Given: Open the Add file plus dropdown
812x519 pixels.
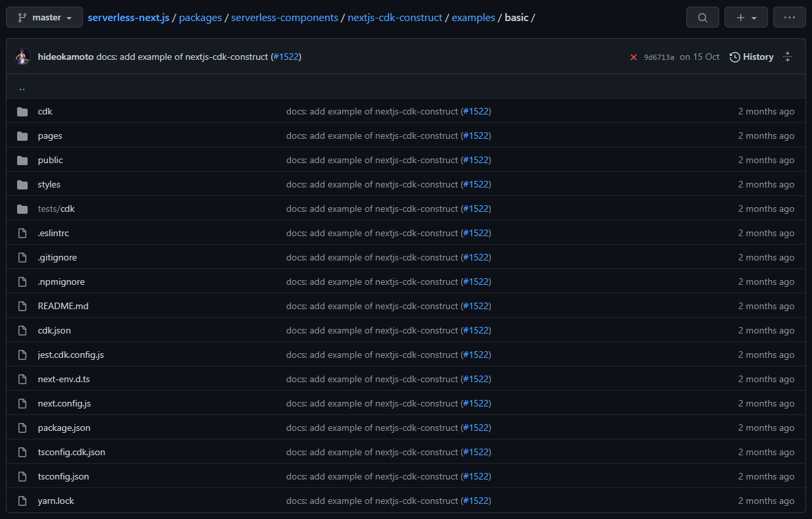Looking at the screenshot, I should tap(746, 18).
